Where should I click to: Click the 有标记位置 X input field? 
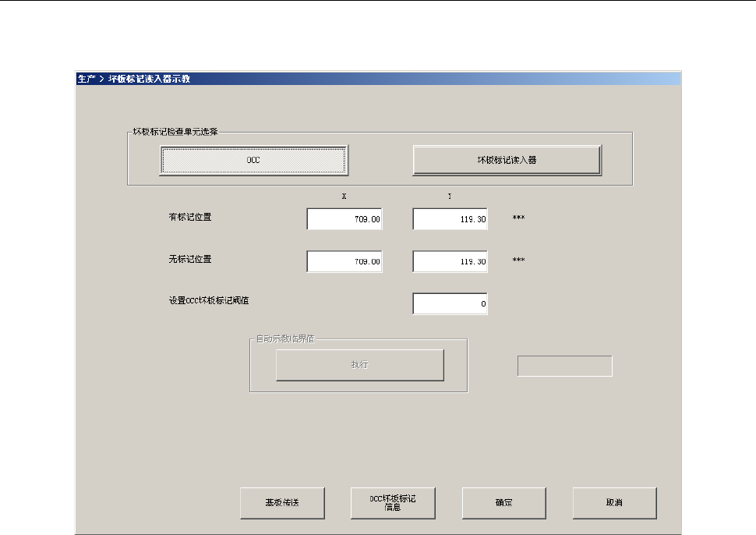pos(344,219)
